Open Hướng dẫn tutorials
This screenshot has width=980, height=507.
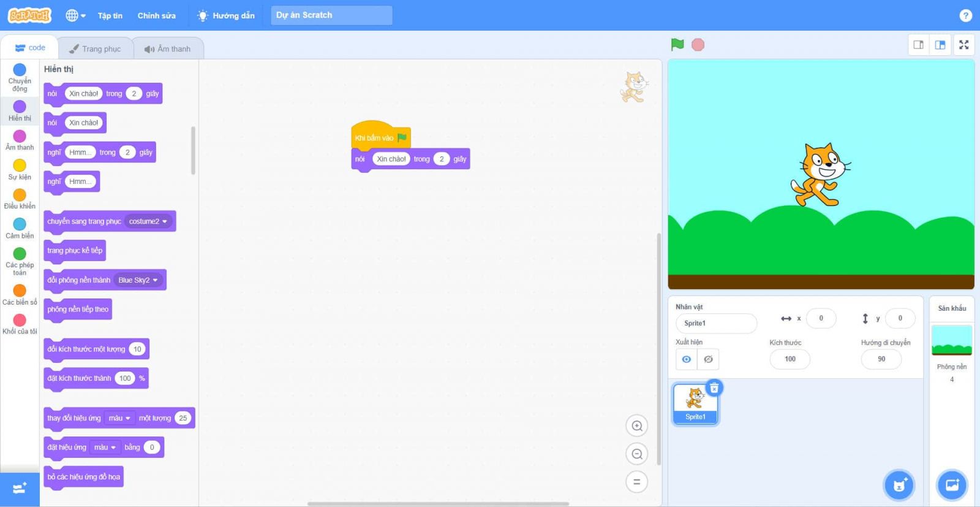[226, 15]
